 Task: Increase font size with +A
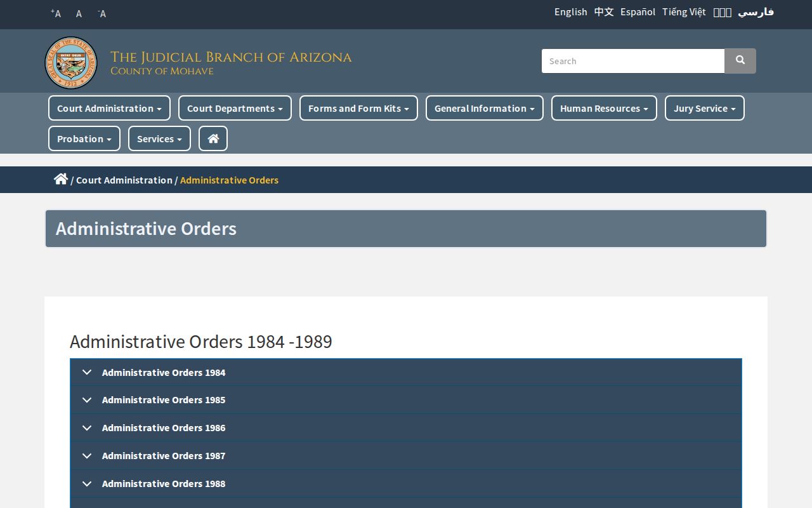coord(56,13)
